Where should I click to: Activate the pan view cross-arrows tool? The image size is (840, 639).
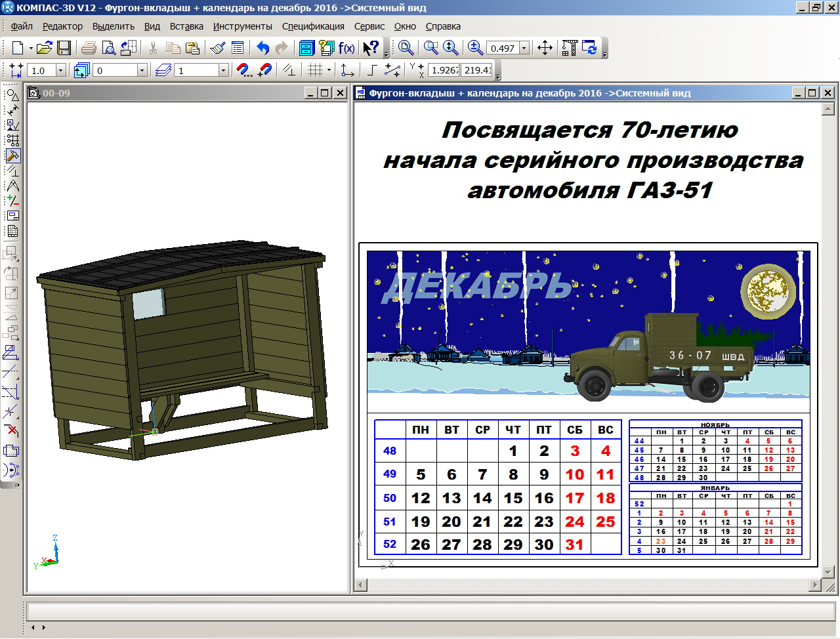click(545, 48)
